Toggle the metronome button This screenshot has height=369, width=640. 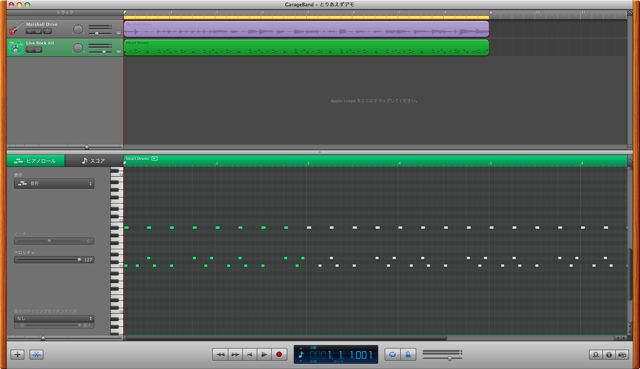point(408,354)
